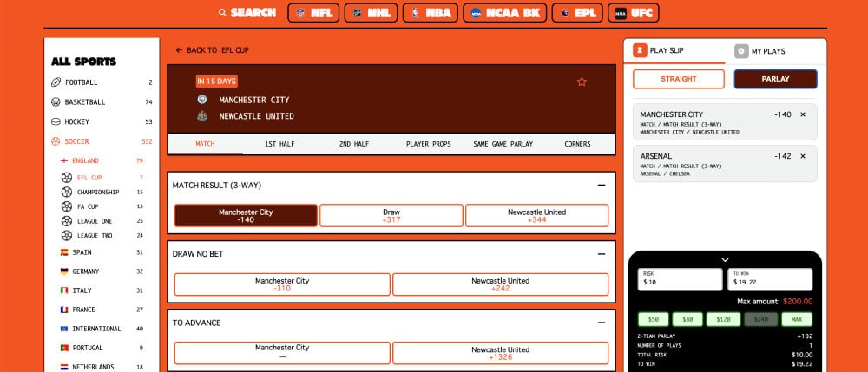Select Newcastle United +242 draw no bet
Image resolution: width=868 pixels, height=372 pixels.
coord(501,284)
